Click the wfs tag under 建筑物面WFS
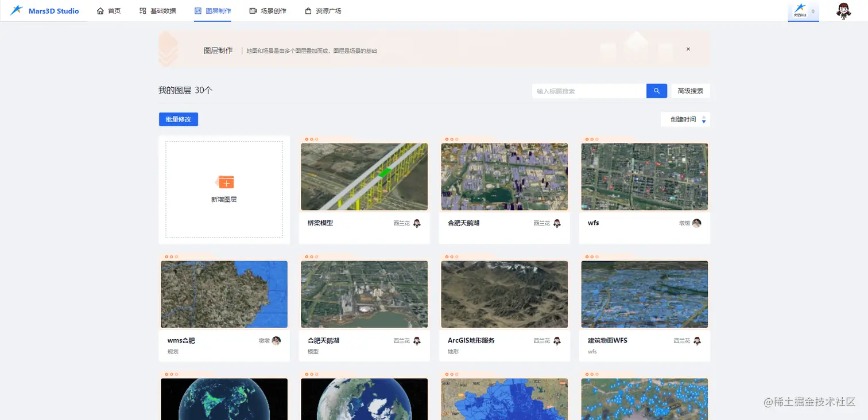Image resolution: width=868 pixels, height=420 pixels. pyautogui.click(x=592, y=351)
